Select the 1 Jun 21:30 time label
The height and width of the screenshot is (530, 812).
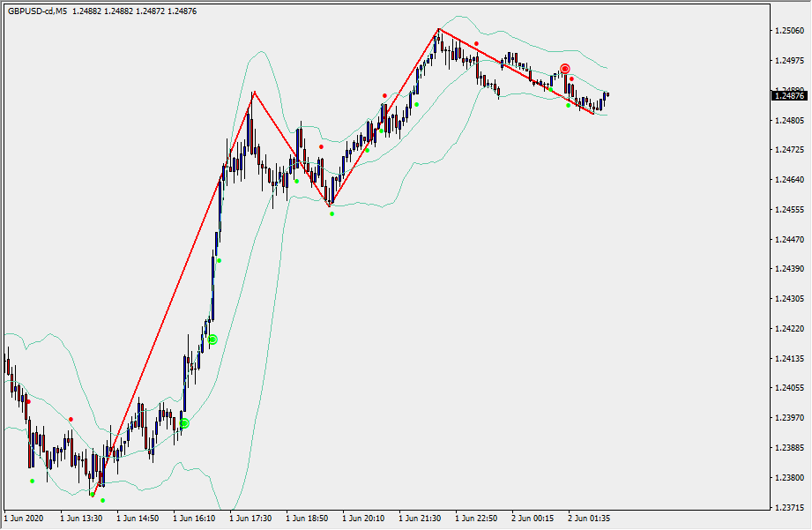421,519
